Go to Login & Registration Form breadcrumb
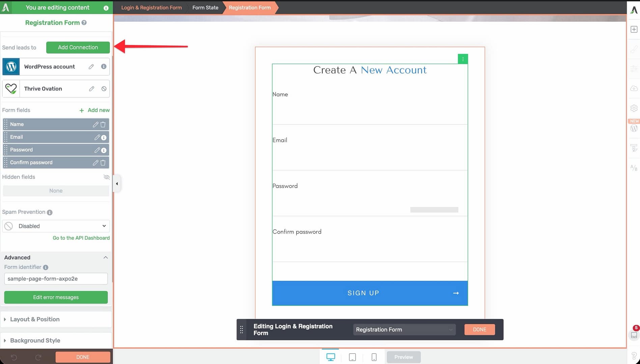640x364 pixels. pos(151,7)
